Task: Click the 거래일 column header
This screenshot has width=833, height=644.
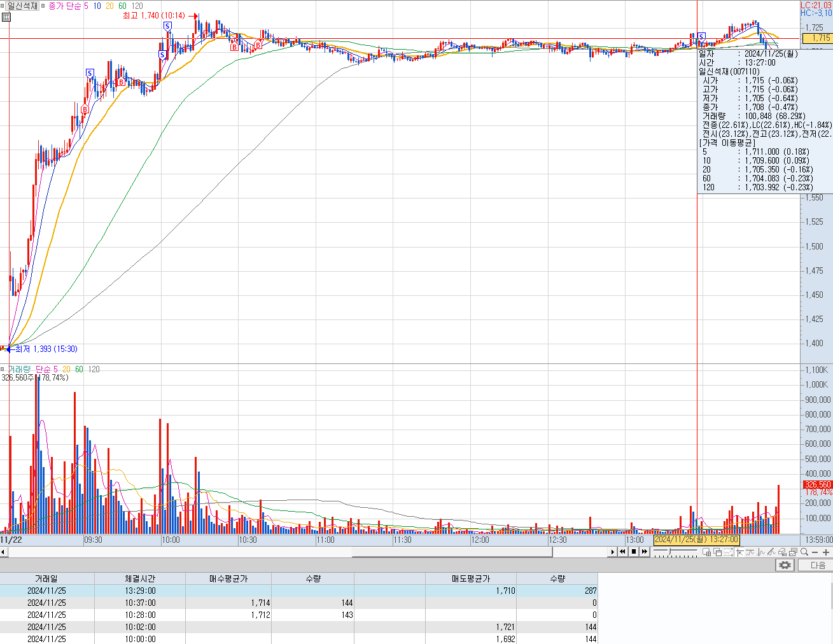Action: (x=46, y=578)
